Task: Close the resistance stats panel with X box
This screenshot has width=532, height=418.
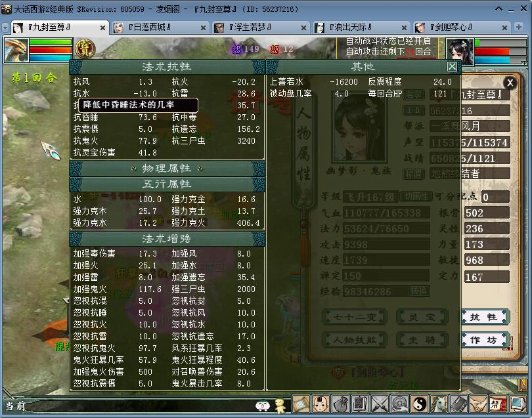Action: (x=452, y=66)
